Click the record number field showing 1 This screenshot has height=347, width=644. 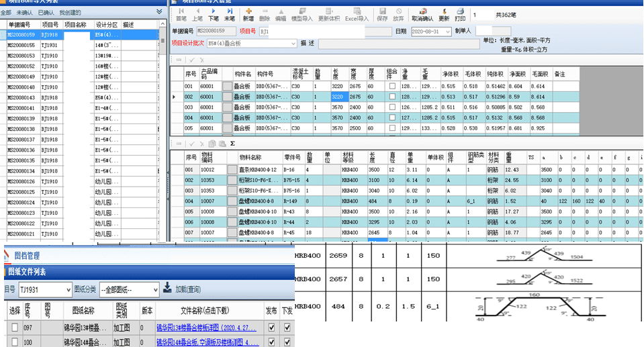click(481, 15)
